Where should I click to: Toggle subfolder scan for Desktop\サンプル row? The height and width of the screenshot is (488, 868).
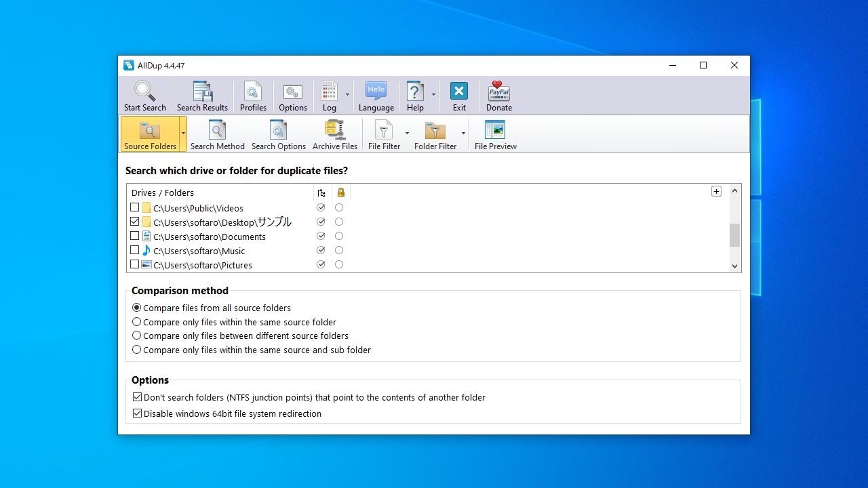pos(321,222)
